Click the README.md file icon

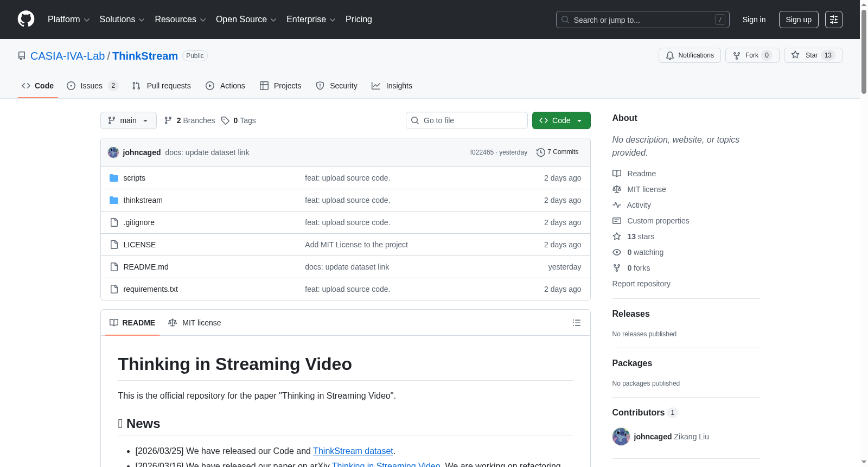pos(114,267)
